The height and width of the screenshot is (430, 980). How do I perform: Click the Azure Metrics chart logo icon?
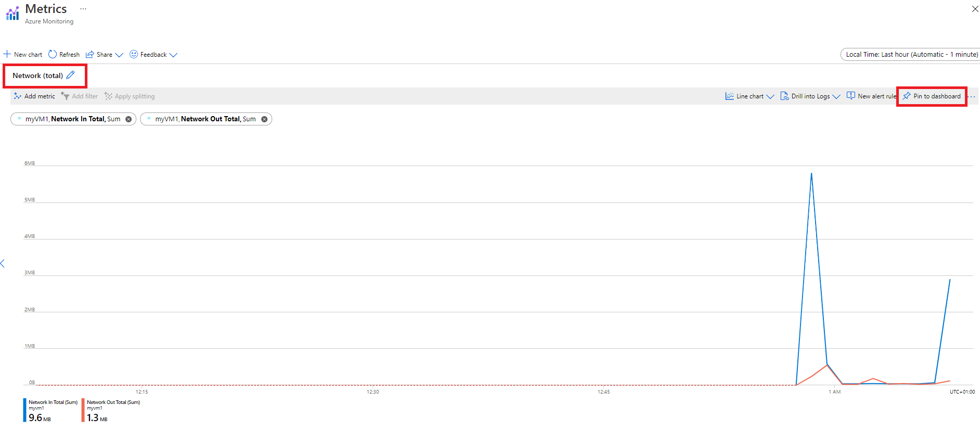click(12, 13)
